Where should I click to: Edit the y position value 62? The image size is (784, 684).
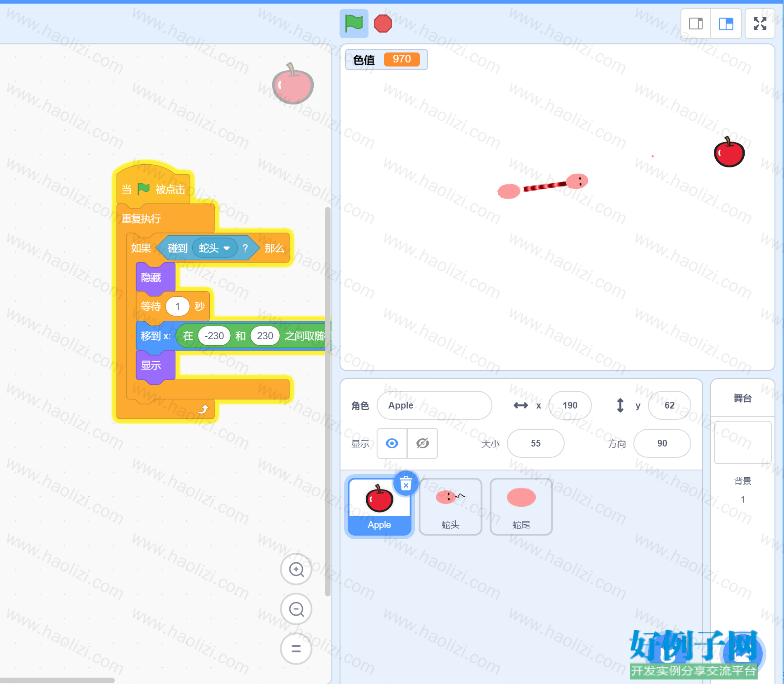click(x=669, y=405)
